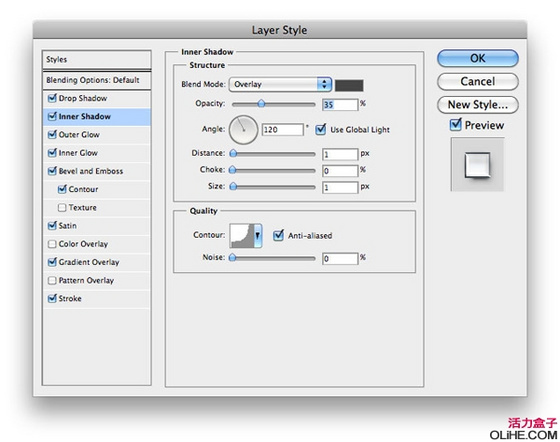The height and width of the screenshot is (442, 560).
Task: Enable the Color Overlay checkbox
Action: click(x=52, y=244)
